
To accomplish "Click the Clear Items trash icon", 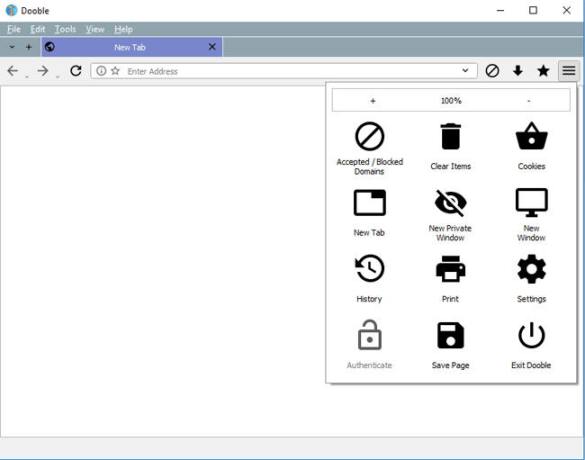I will click(x=451, y=136).
